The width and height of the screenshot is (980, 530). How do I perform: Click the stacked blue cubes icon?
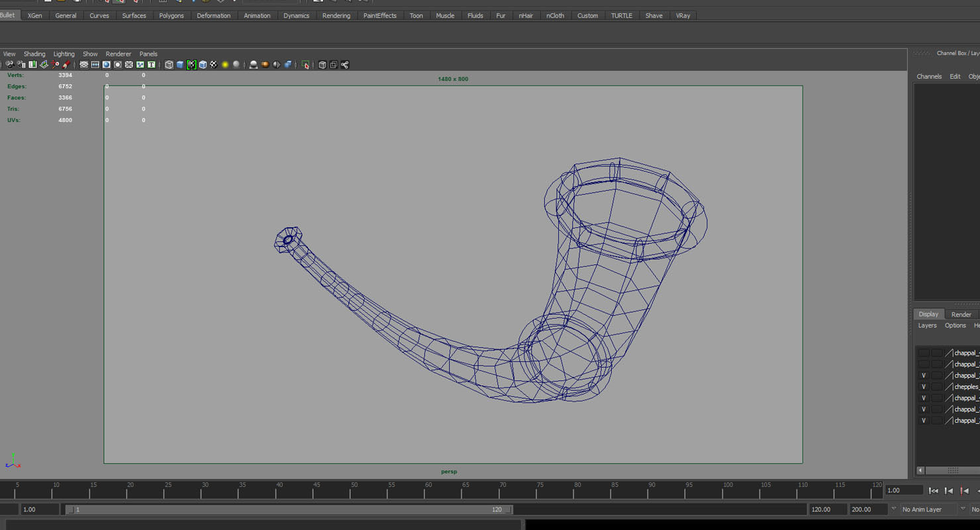click(x=288, y=65)
